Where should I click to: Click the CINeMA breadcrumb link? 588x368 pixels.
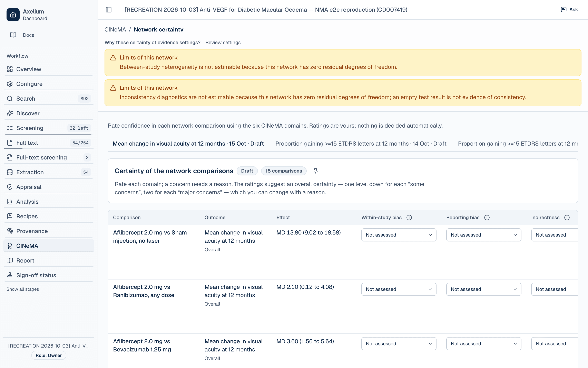115,29
